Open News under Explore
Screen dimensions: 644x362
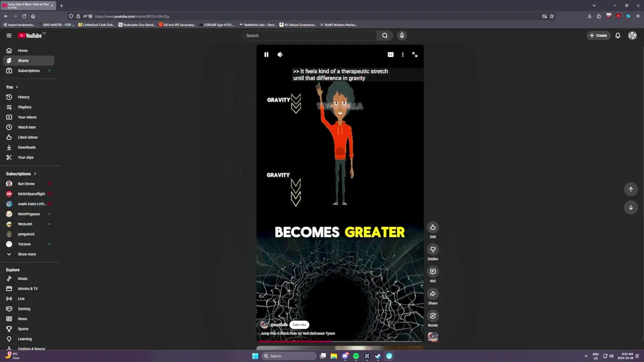point(29,319)
